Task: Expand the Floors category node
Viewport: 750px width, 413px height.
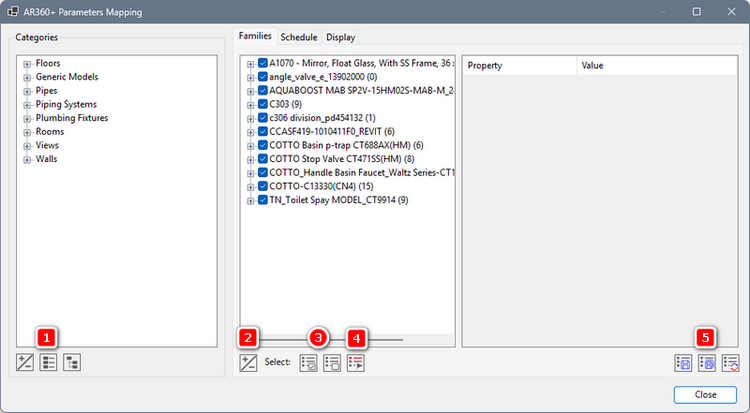Action: [x=27, y=63]
